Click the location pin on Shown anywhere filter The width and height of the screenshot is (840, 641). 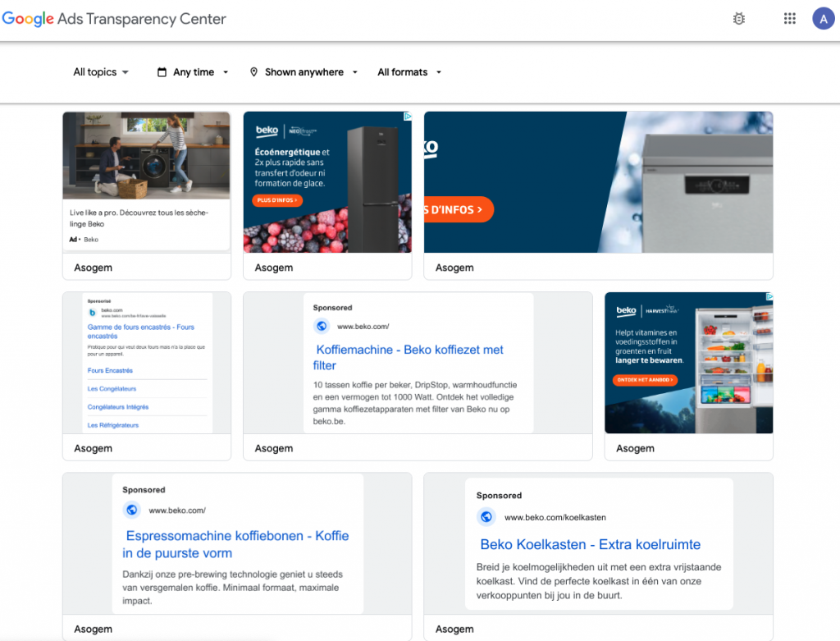click(254, 71)
